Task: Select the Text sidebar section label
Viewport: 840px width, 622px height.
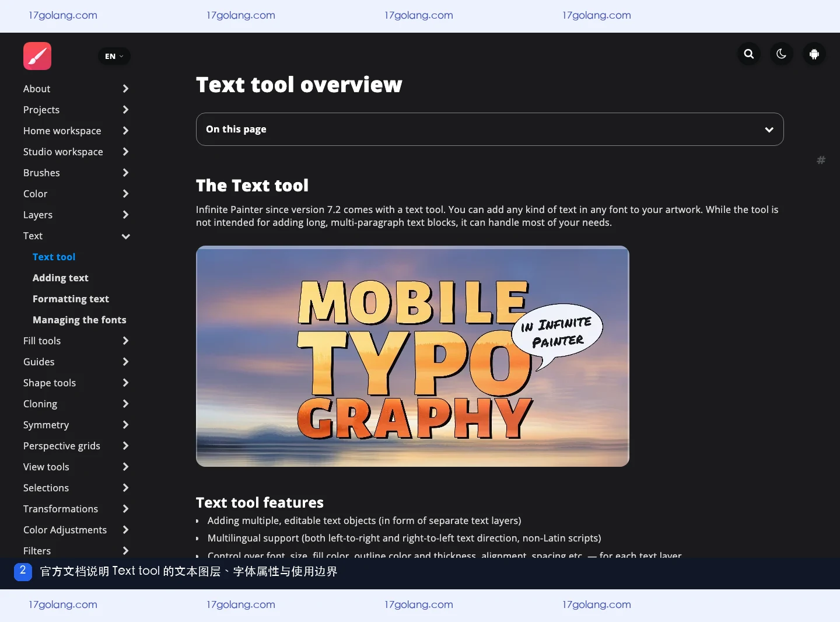Action: pos(33,236)
